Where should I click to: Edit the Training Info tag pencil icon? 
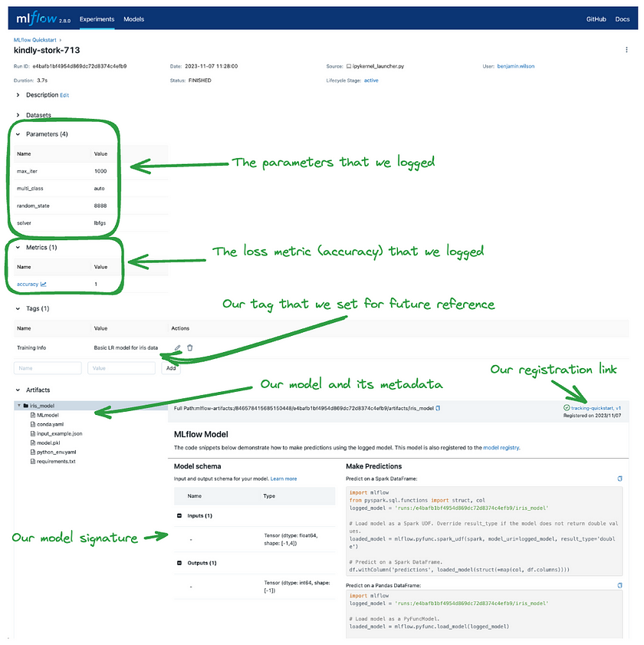click(x=178, y=347)
